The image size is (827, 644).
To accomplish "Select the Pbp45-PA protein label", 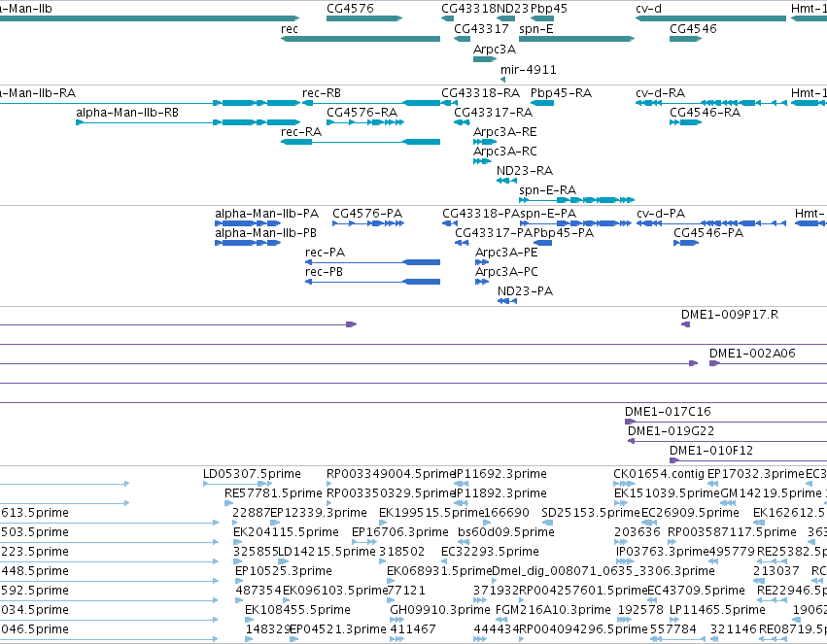I will tap(564, 233).
